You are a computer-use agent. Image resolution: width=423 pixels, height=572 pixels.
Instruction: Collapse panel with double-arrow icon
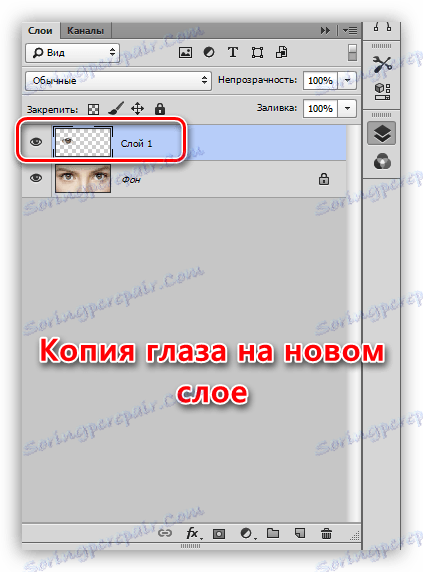pyautogui.click(x=325, y=31)
